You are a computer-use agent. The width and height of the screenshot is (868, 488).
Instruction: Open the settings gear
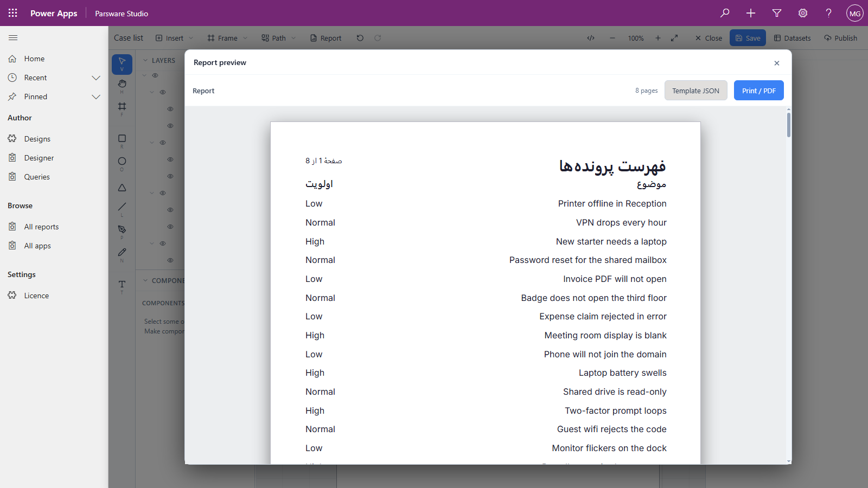(x=803, y=13)
